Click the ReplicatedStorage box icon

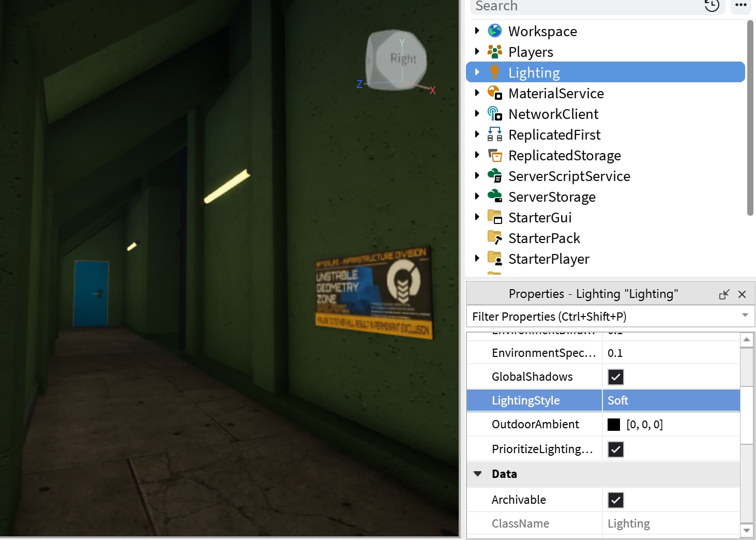[495, 155]
